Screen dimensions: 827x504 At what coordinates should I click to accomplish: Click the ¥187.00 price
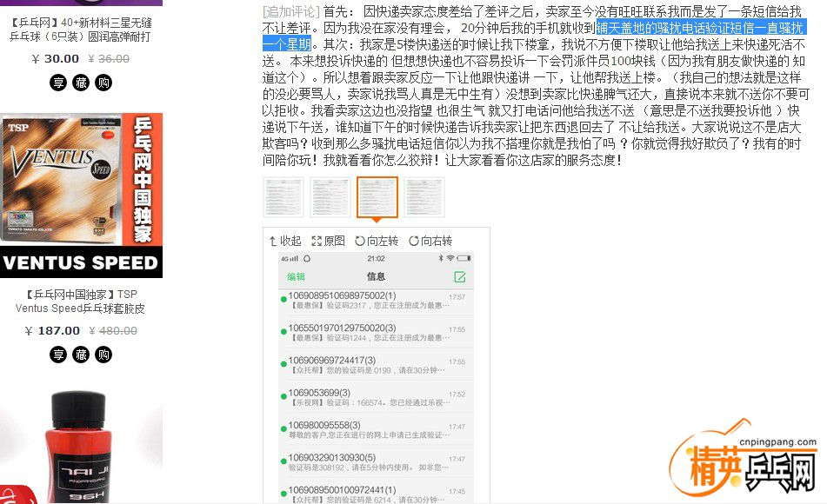tap(52, 330)
